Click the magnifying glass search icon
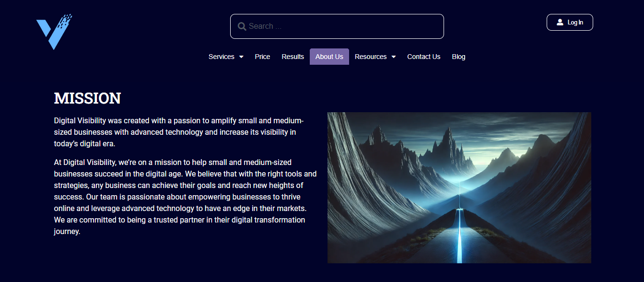 (x=242, y=26)
